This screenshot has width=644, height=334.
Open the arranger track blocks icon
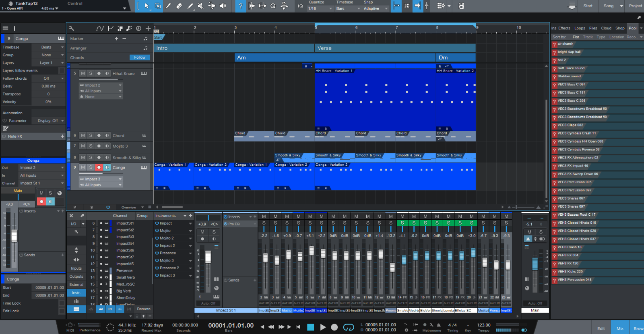point(120,28)
